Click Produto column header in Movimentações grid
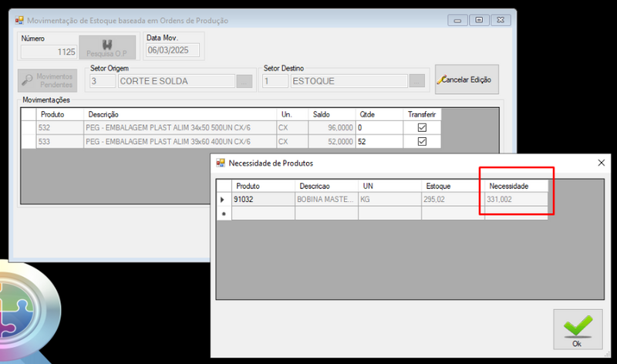The image size is (617, 364). tap(60, 114)
